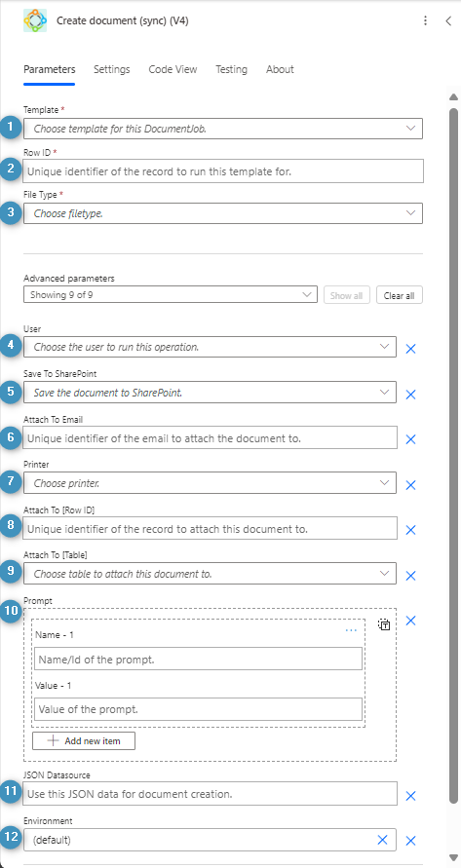Click the Name/Id of the prompt field
This screenshot has width=461, height=868.
(x=199, y=659)
